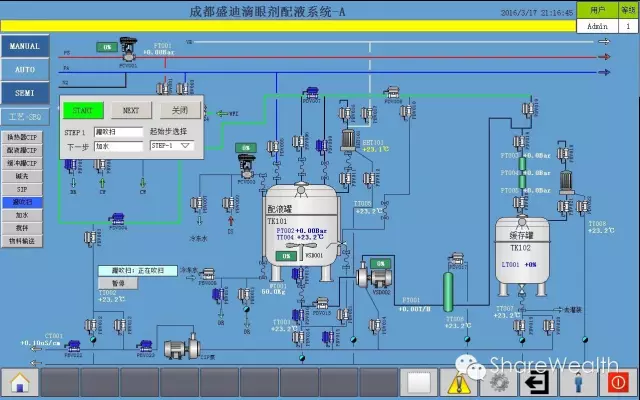Open settings gear icon in bottom bar
Screen dimensions: 640x400
(x=499, y=382)
